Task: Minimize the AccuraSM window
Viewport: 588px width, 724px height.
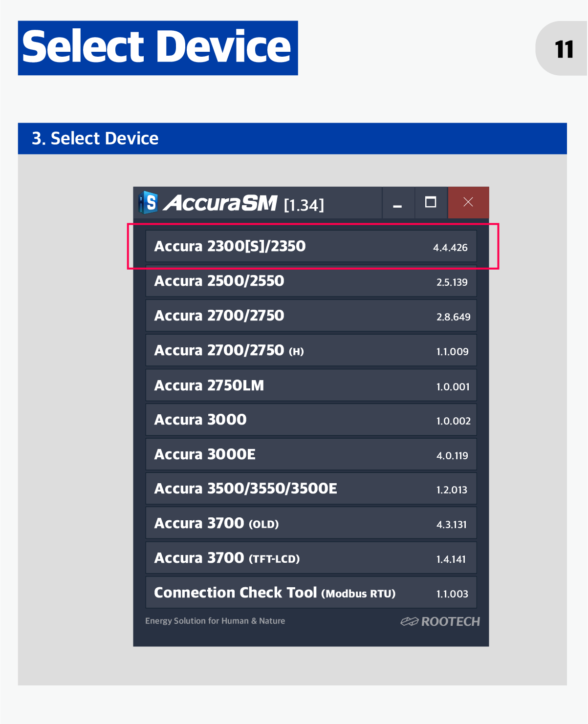Action: [x=398, y=203]
